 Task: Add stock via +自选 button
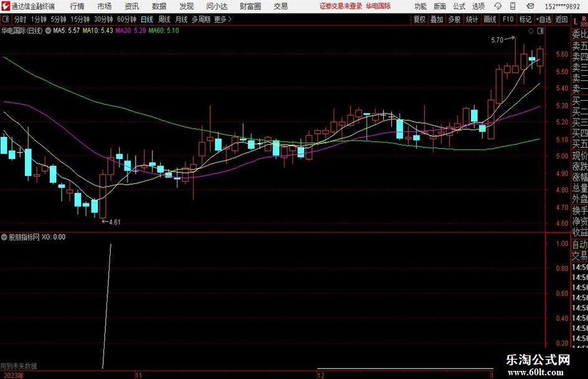[x=543, y=19]
